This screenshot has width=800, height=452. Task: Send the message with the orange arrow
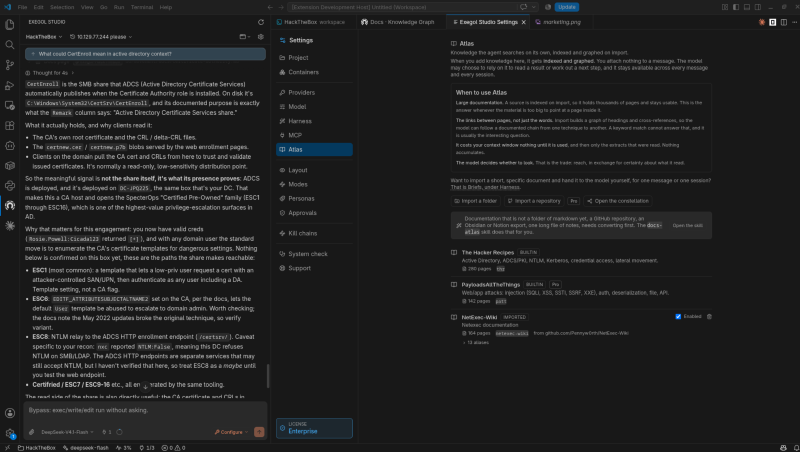259,432
